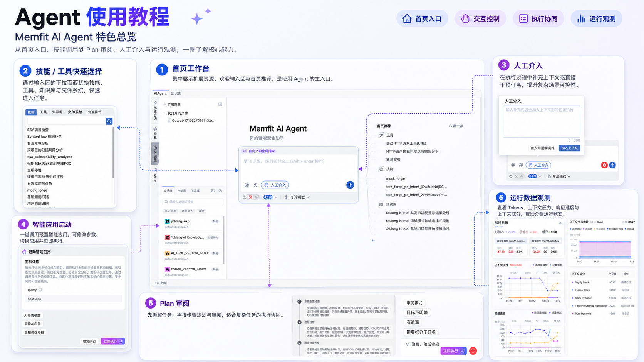
Task: Choose SSA项目检查 from the skill list
Action: tap(38, 130)
